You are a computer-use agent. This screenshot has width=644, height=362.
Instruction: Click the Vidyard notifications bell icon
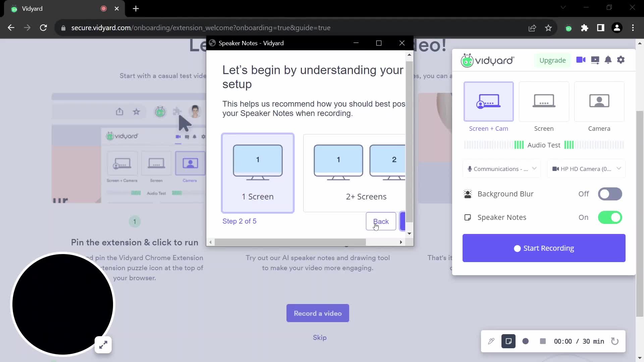608,60
